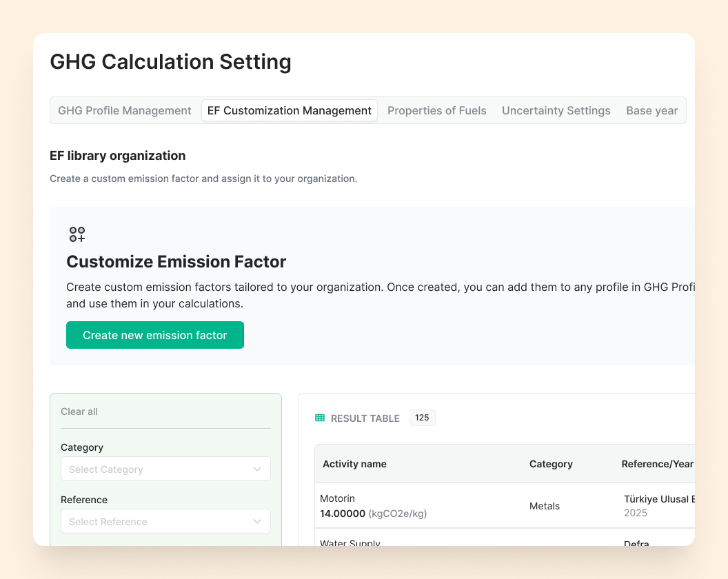Click the 125 result count badge
Viewport: 728px width, 579px height.
coord(422,418)
